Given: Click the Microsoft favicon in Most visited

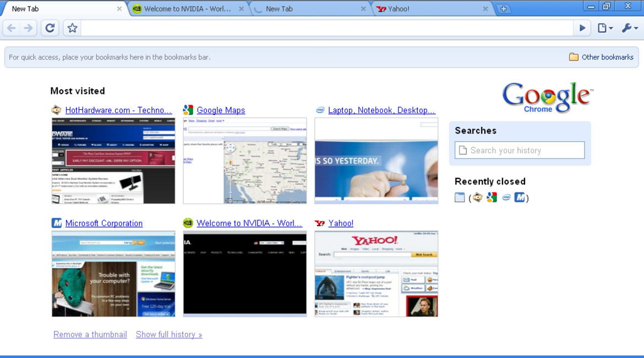Looking at the screenshot, I should click(57, 223).
